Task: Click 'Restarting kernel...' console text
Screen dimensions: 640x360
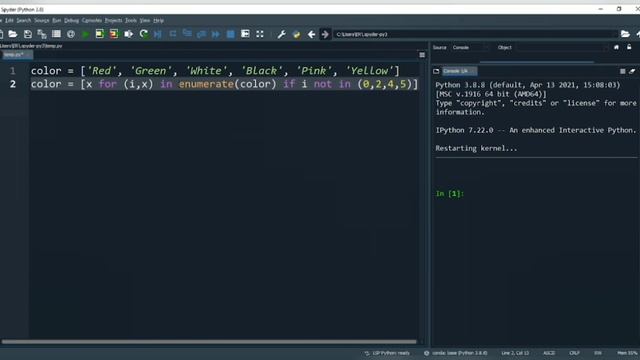Action: [x=476, y=148]
